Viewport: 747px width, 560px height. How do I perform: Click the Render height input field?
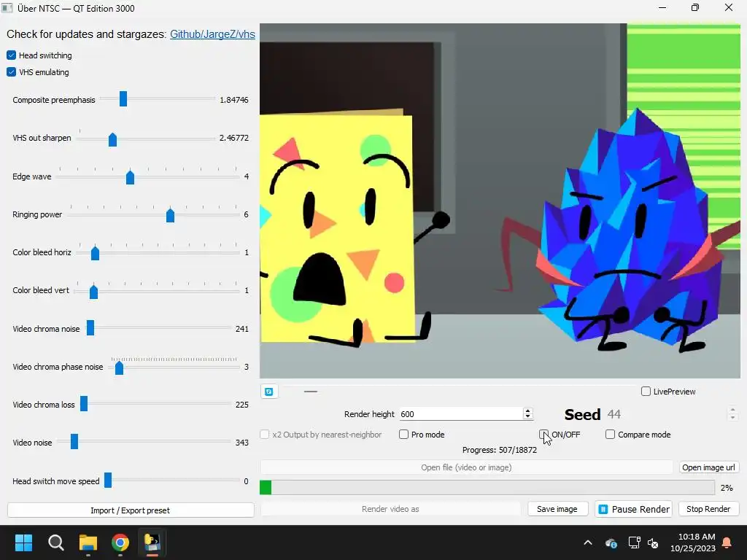click(461, 414)
